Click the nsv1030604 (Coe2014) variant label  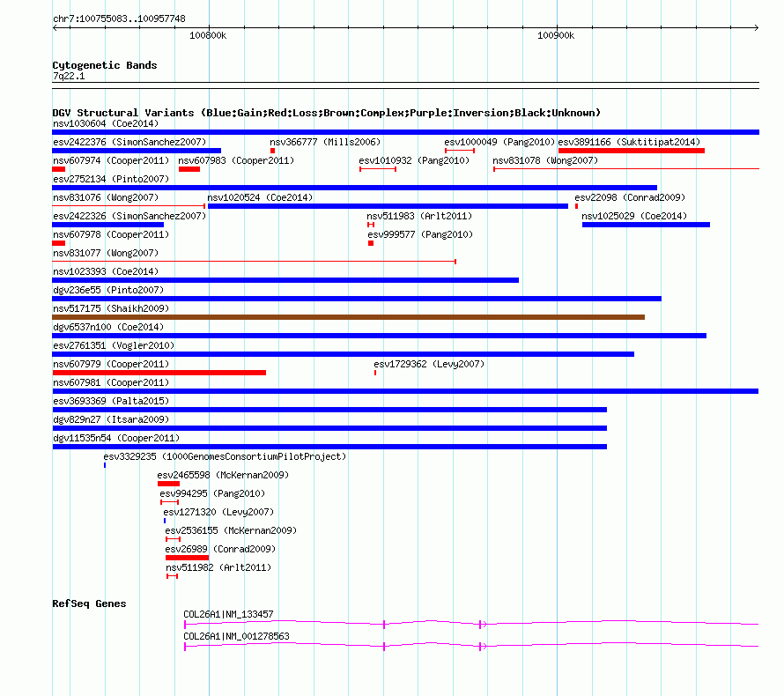pos(106,123)
